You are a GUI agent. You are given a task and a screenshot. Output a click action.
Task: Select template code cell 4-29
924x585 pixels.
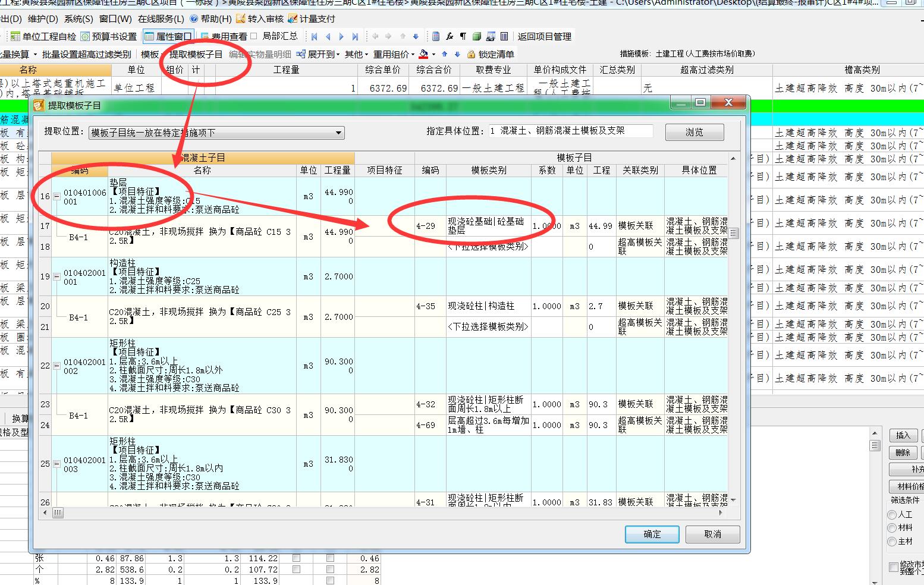430,226
